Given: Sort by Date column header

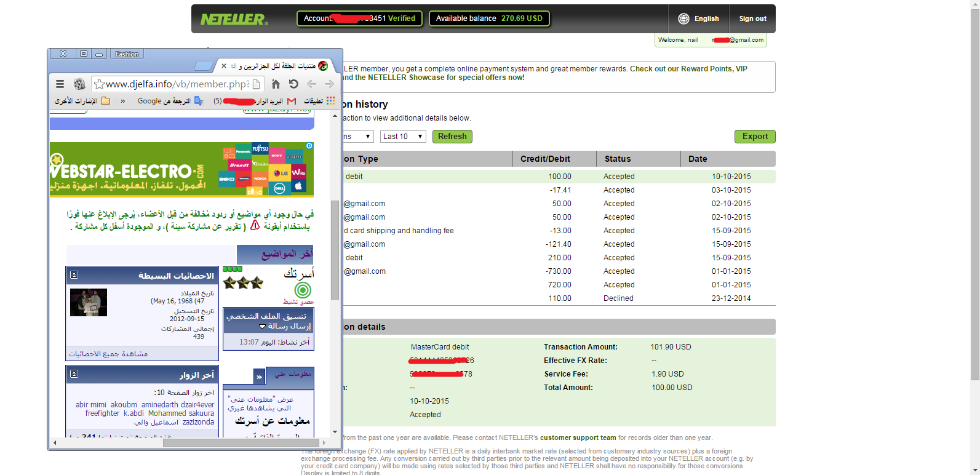Looking at the screenshot, I should click(x=698, y=159).
